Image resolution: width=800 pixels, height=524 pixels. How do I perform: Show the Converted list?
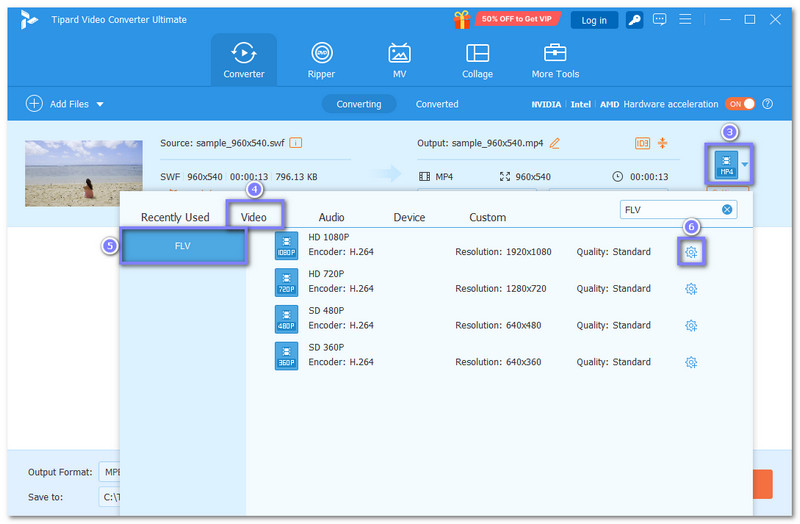[x=437, y=104]
